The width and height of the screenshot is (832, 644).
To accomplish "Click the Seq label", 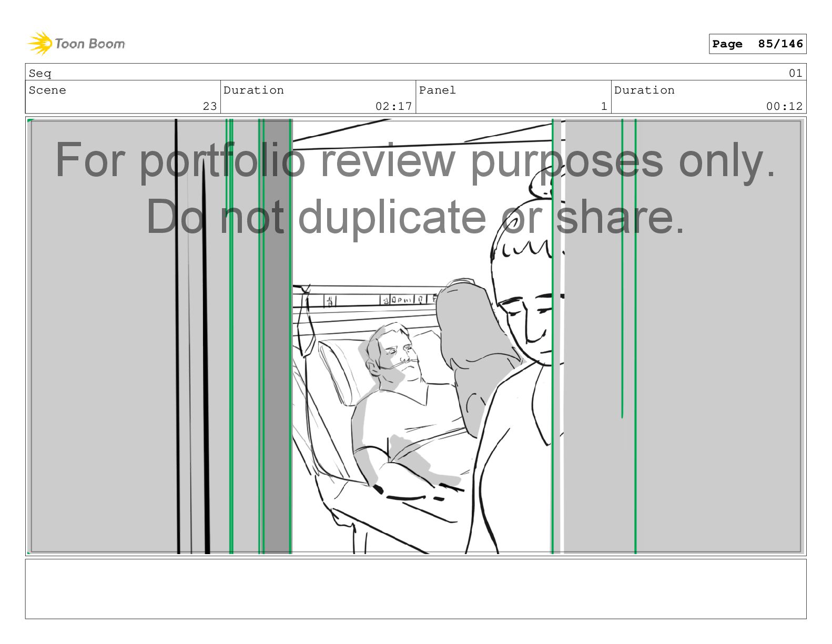I will [40, 73].
